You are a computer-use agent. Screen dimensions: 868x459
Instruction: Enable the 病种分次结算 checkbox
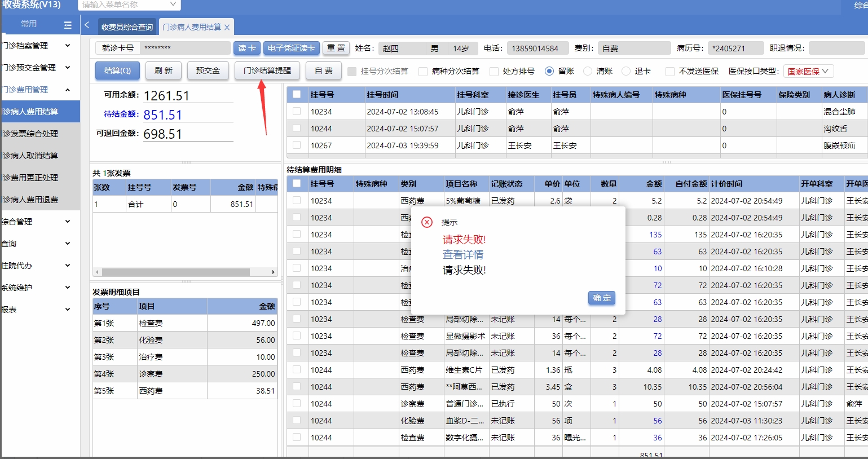point(423,72)
